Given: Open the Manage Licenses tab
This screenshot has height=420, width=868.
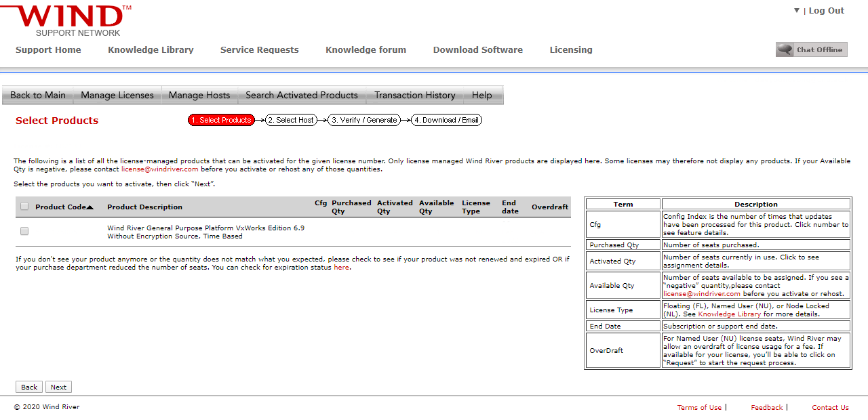Looking at the screenshot, I should point(117,96).
